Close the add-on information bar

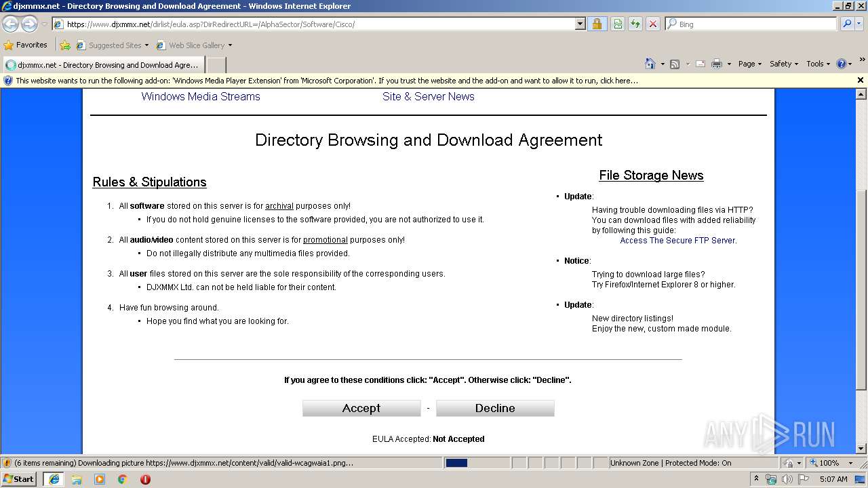[861, 80]
